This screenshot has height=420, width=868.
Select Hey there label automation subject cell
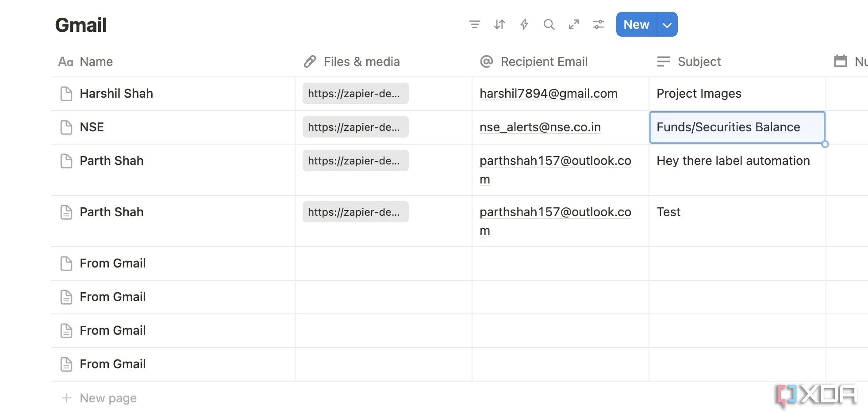point(737,170)
